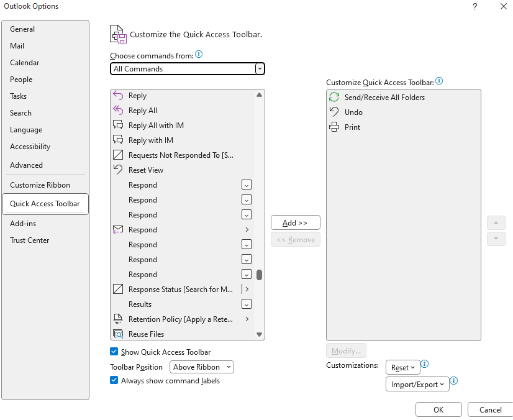
Task: Click info icon beside Customize Quick Access Toolbar
Action: coord(439,81)
